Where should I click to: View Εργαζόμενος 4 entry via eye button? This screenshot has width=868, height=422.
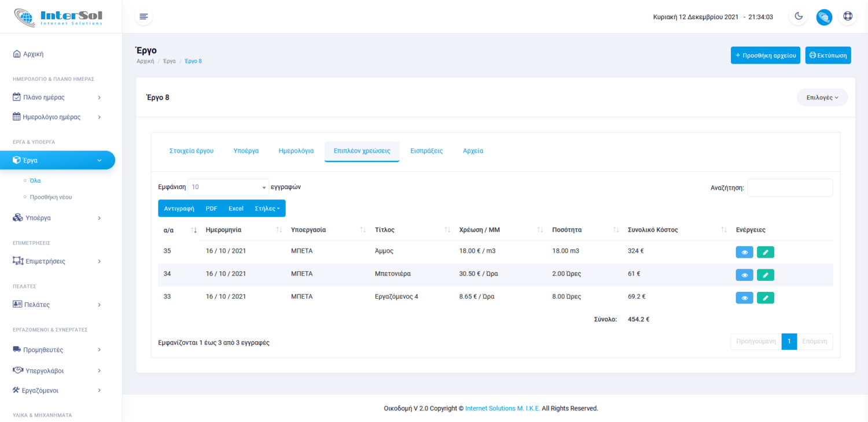pos(744,298)
